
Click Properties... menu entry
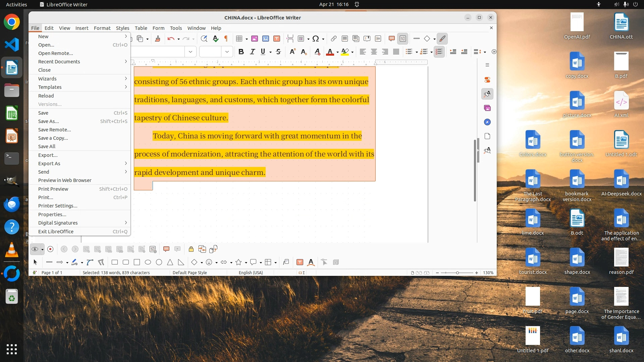(52, 215)
